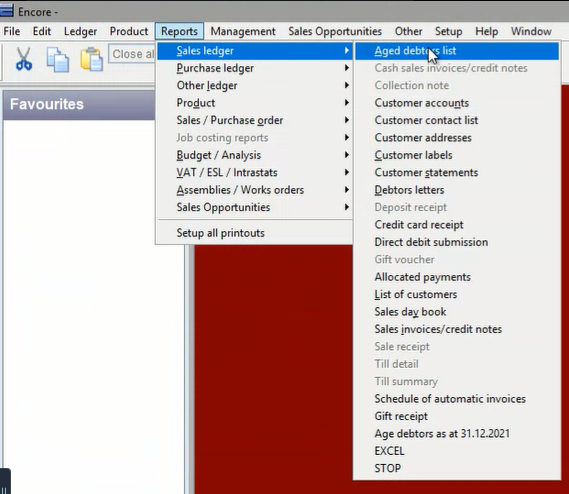Expand Other ledger submenu
Image resolution: width=569 pixels, height=494 pixels.
[255, 86]
